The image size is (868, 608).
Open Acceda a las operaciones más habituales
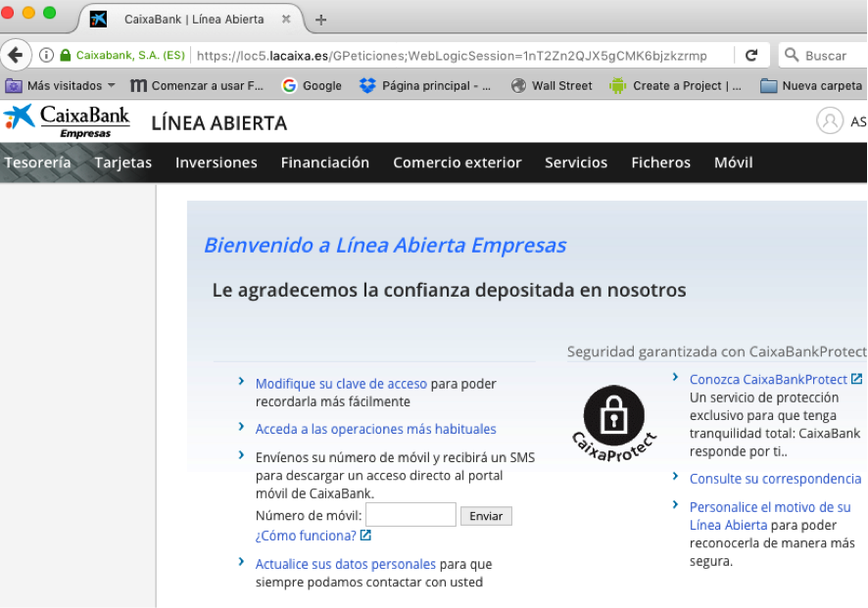[x=376, y=429]
